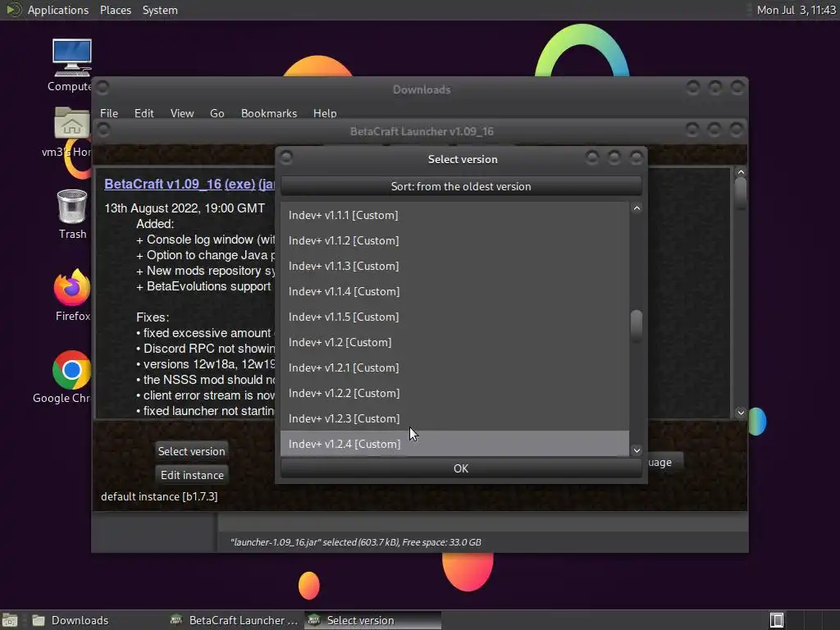The width and height of the screenshot is (840, 630).
Task: Click the clock showing Mon Jul 3, 11:43
Action: [x=796, y=10]
